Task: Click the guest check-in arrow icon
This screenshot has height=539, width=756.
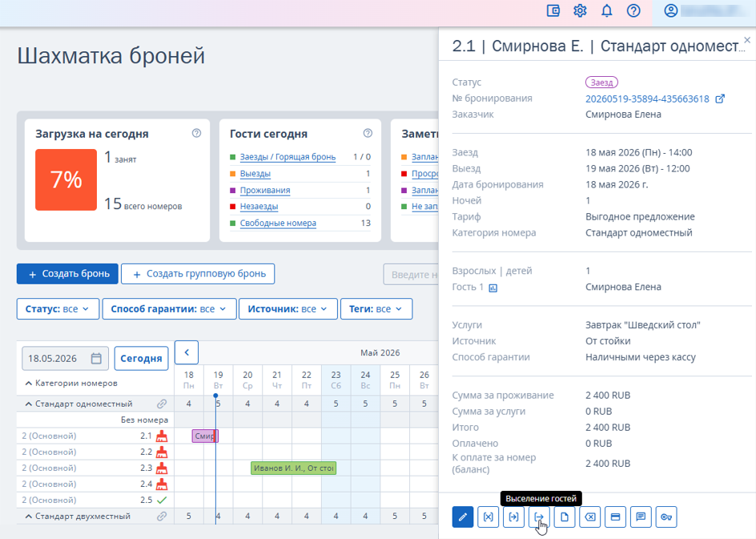Action: [513, 517]
